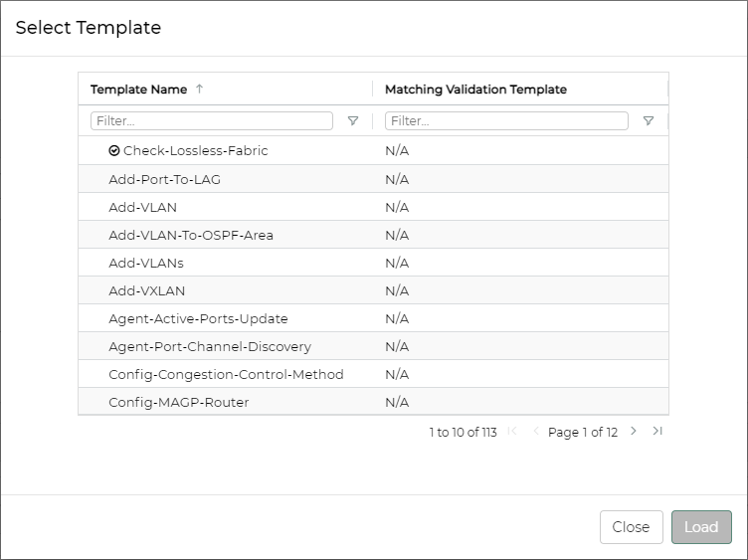Choose the Config-MAGP-Router template
Viewport: 748px width, 560px height.
point(179,402)
